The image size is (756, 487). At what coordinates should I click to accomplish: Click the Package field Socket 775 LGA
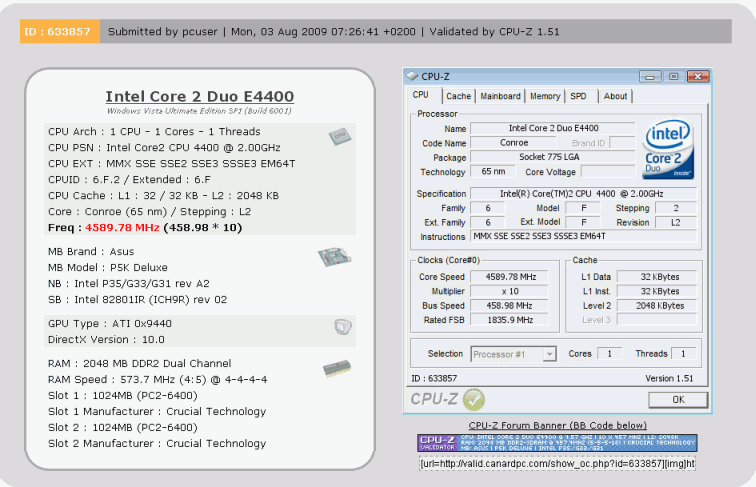(553, 157)
